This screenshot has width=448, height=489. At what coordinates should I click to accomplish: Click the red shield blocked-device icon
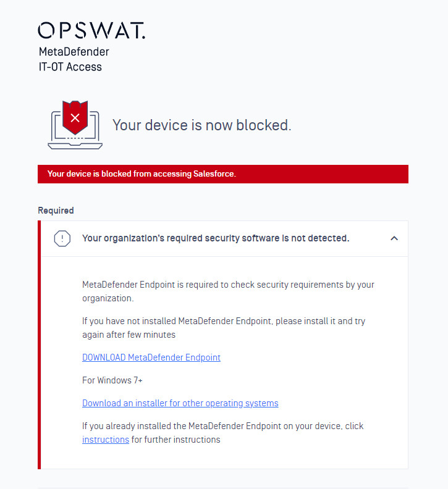tap(75, 117)
